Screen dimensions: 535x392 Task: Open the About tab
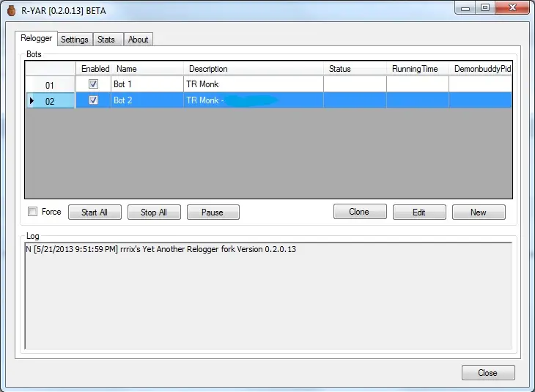(x=138, y=40)
